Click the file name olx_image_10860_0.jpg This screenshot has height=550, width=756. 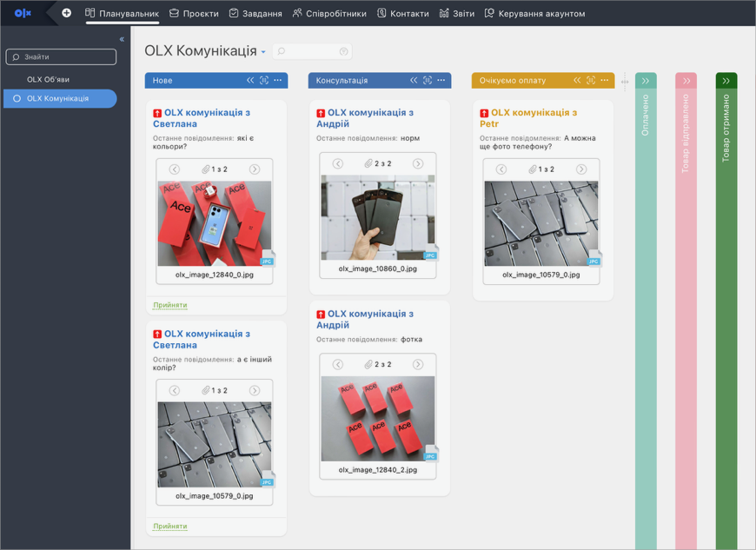click(378, 269)
